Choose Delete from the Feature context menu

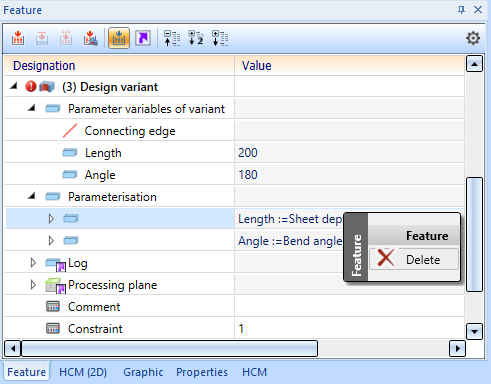click(414, 259)
